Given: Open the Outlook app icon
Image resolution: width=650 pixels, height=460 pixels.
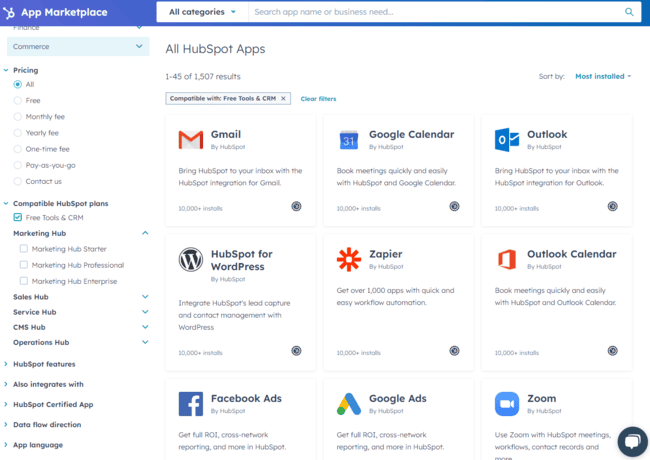Looking at the screenshot, I should [507, 140].
